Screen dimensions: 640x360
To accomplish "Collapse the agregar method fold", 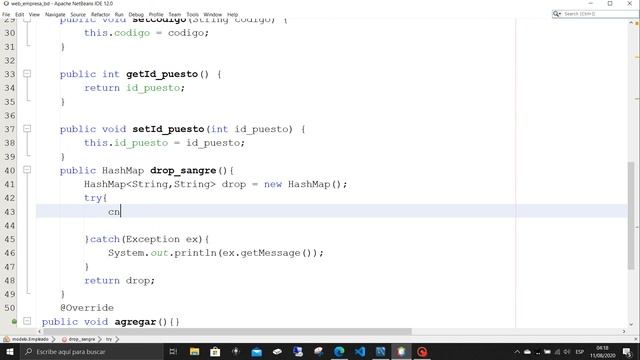I will 27,321.
